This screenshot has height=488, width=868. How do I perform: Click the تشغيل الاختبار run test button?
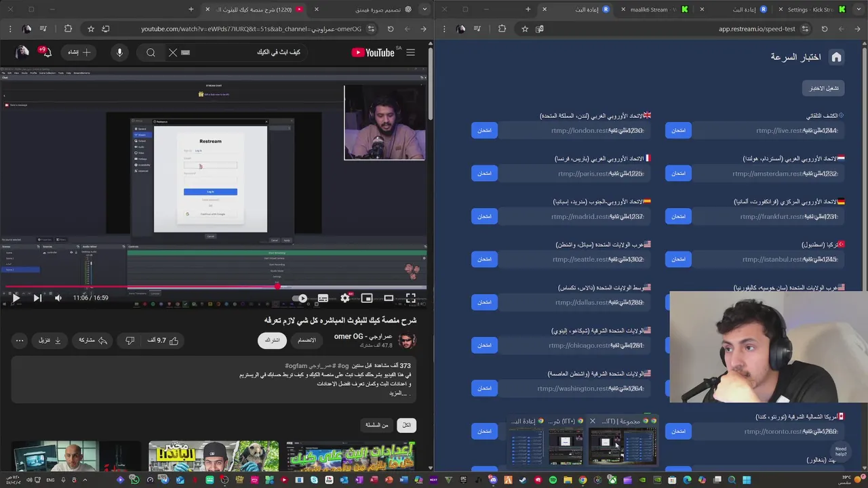pyautogui.click(x=824, y=88)
